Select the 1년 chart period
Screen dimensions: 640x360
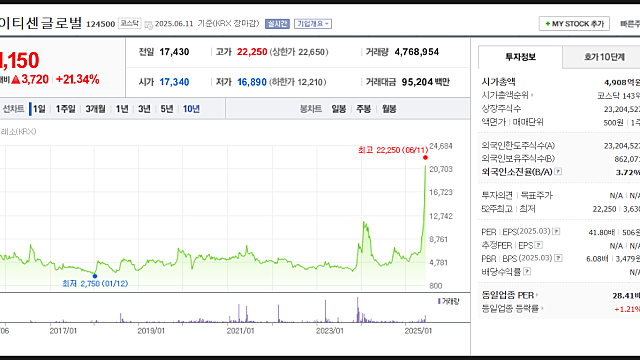click(122, 109)
